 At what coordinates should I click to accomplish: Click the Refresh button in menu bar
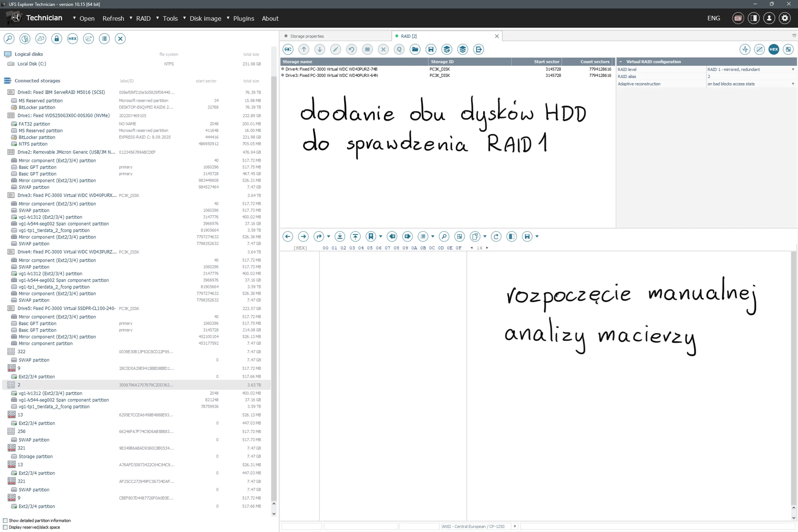click(113, 18)
